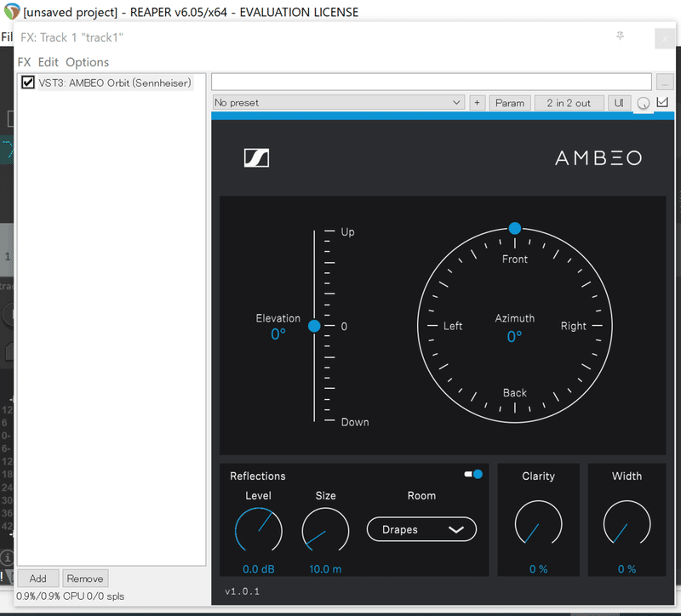
Task: Toggle the Reflections on/off switch
Action: click(x=473, y=474)
